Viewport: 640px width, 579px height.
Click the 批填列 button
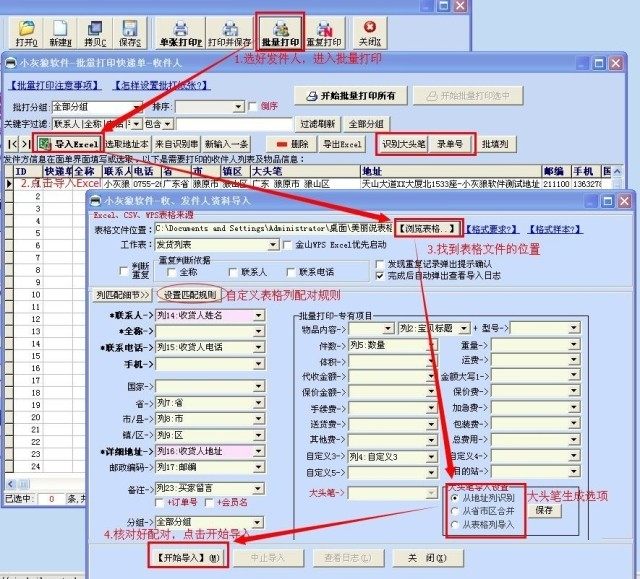pyautogui.click(x=495, y=144)
